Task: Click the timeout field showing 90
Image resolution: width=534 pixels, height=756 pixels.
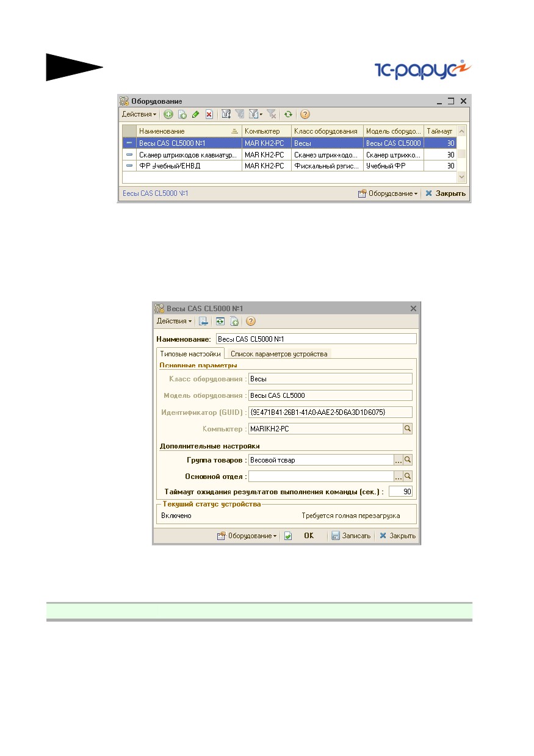Action: (x=401, y=492)
